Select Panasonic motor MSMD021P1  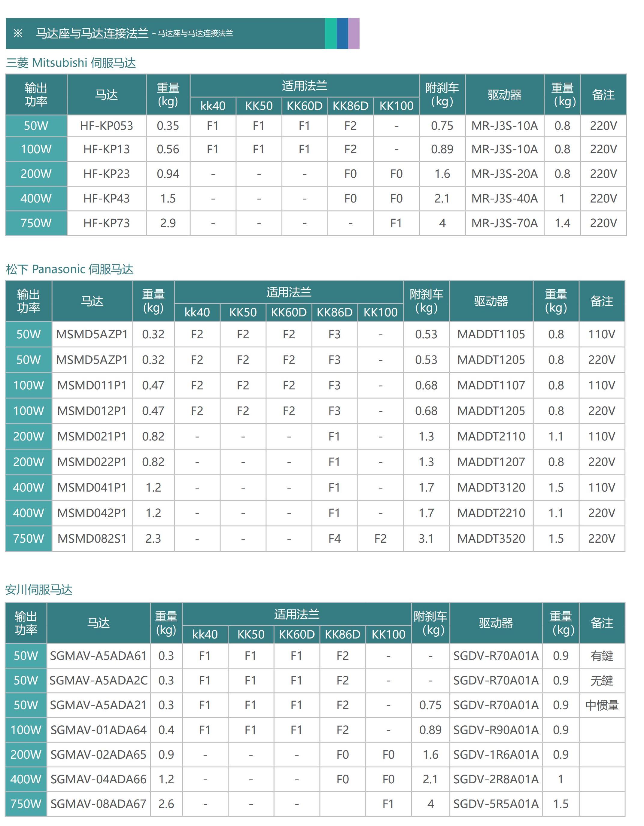tap(92, 436)
